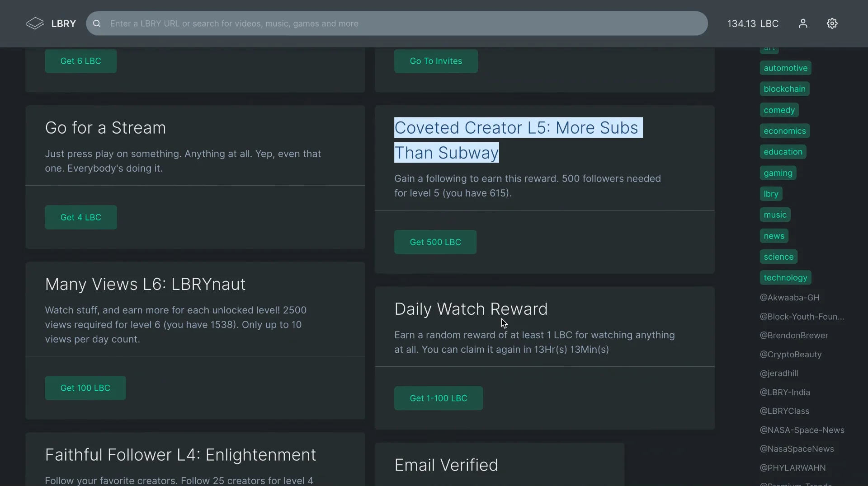Open the @CryptoBeauty channel
The image size is (868, 486).
(791, 355)
